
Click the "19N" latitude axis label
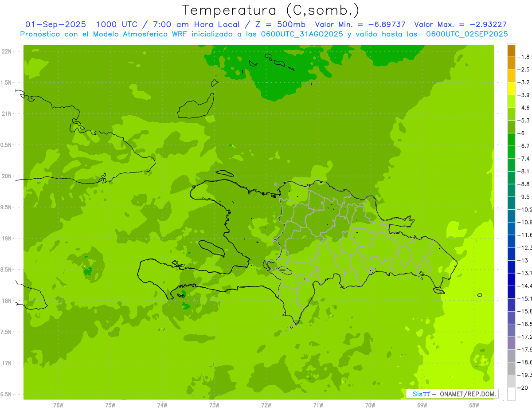7,239
